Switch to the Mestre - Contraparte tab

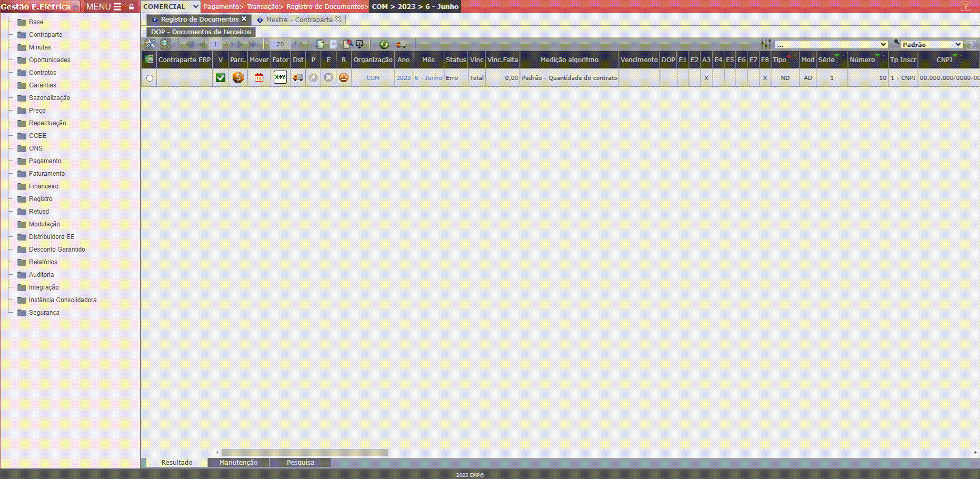(299, 20)
